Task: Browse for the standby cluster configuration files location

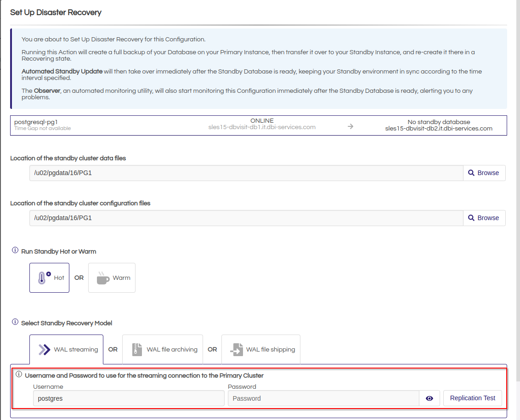Action: point(484,218)
